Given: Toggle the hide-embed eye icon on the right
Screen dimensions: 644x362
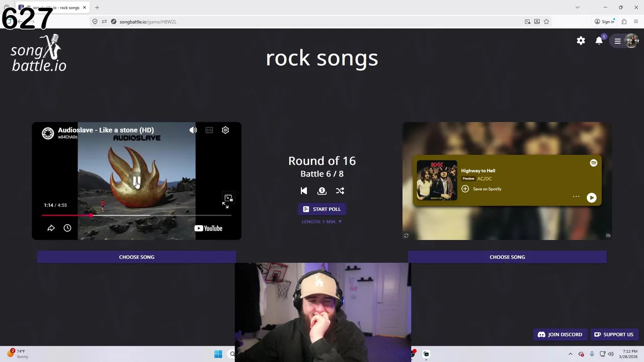Looking at the screenshot, I should tap(608, 235).
